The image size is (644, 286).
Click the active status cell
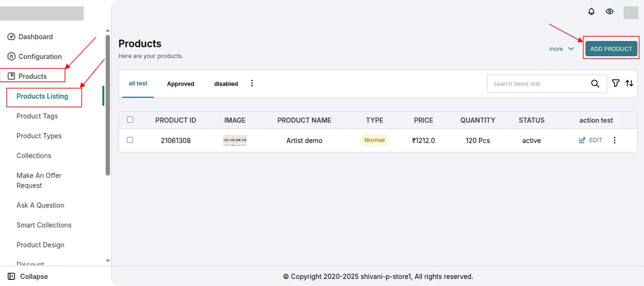[x=532, y=141]
